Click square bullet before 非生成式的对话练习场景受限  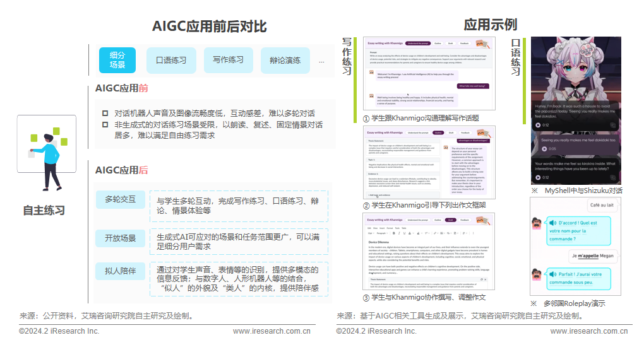[105, 125]
